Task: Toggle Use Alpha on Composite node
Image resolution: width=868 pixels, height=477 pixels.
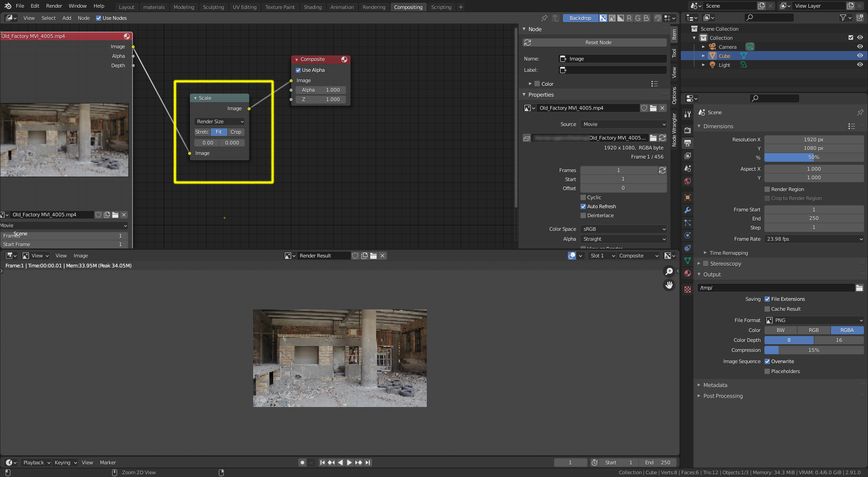Action: [298, 70]
